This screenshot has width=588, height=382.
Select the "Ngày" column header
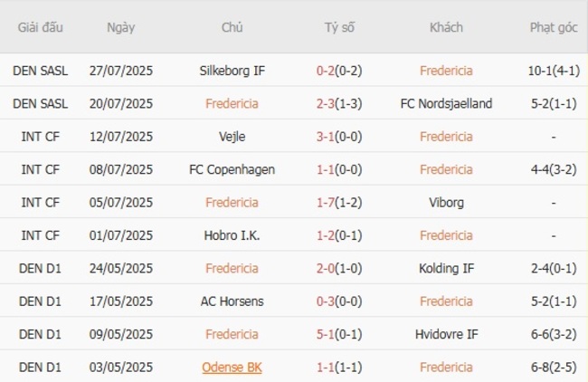[x=120, y=27]
